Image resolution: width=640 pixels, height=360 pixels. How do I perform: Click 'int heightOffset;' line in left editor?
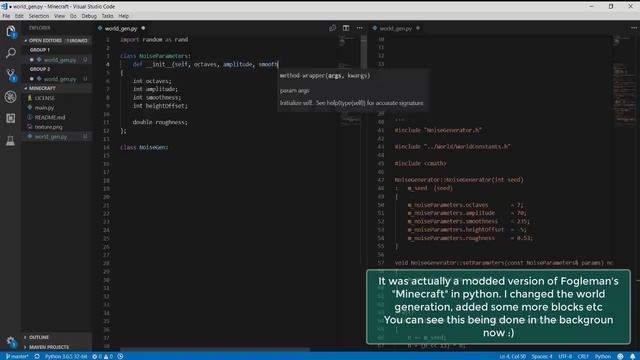(x=160, y=106)
